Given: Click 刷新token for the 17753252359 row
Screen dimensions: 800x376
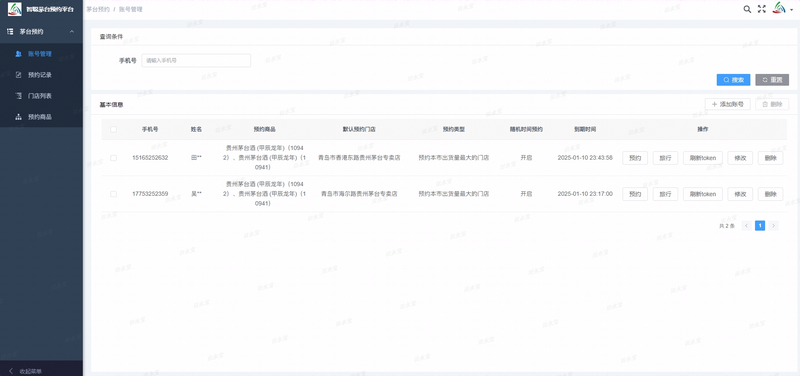Looking at the screenshot, I should (x=703, y=194).
